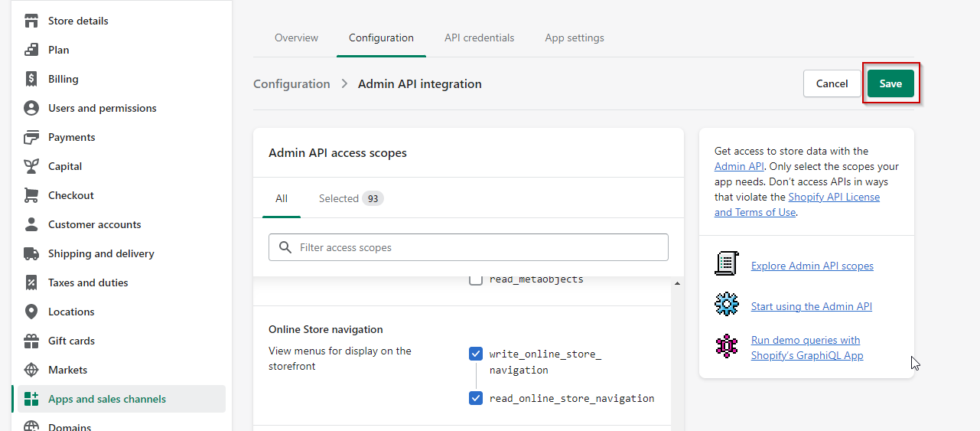980x431 pixels.
Task: Click the Plan icon in sidebar
Action: tap(31, 50)
